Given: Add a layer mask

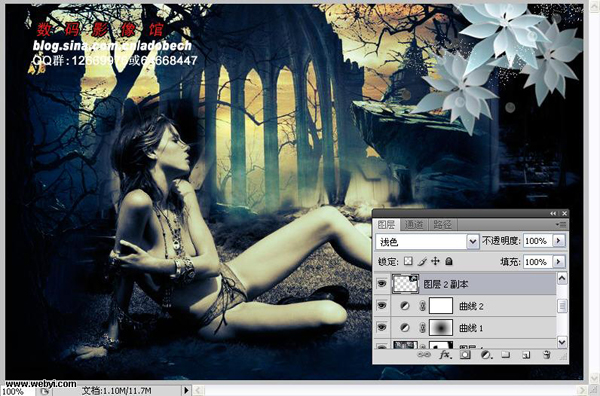Looking at the screenshot, I should coord(465,355).
